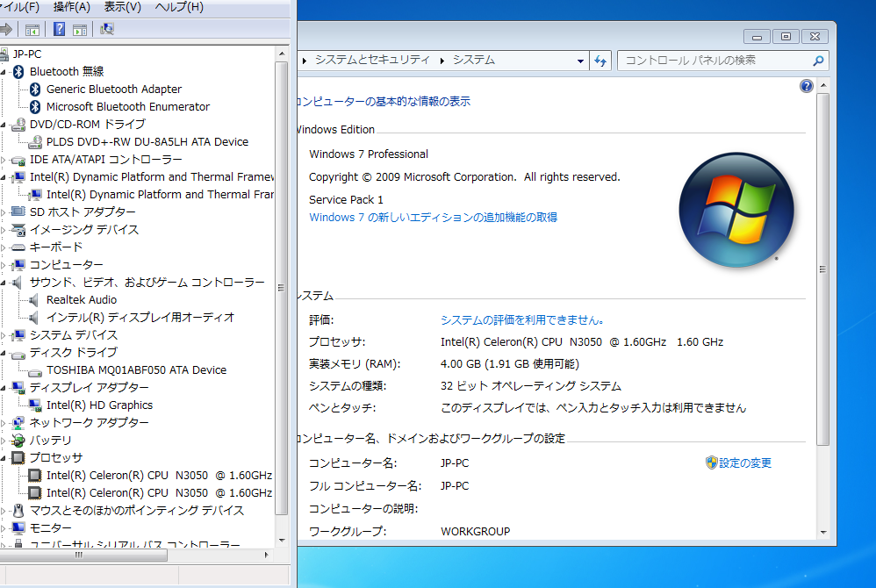Viewport: 876px width, 588px height.
Task: Click the キーボード keyboard icon
Action: (18, 247)
